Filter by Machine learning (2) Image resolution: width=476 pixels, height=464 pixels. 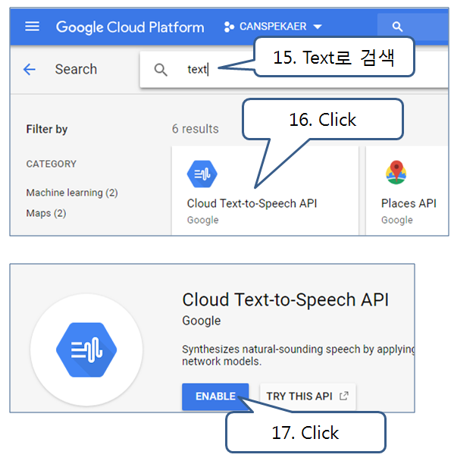coord(72,193)
